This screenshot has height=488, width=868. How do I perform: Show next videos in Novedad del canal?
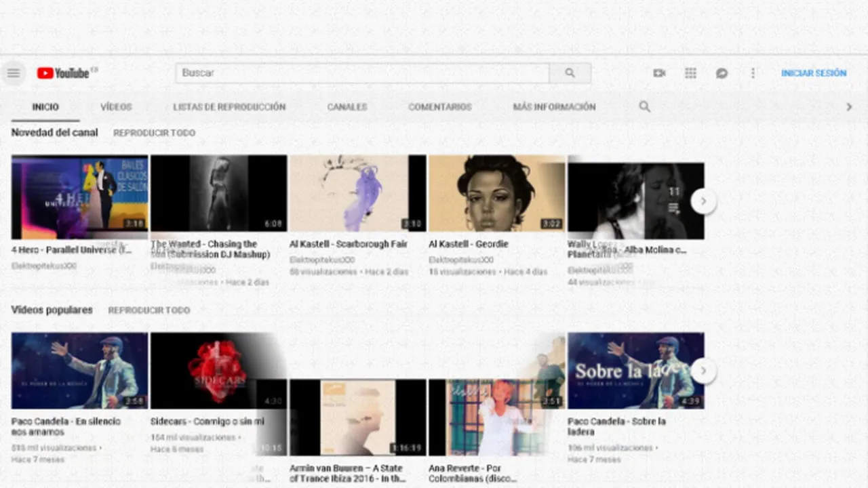[703, 201]
